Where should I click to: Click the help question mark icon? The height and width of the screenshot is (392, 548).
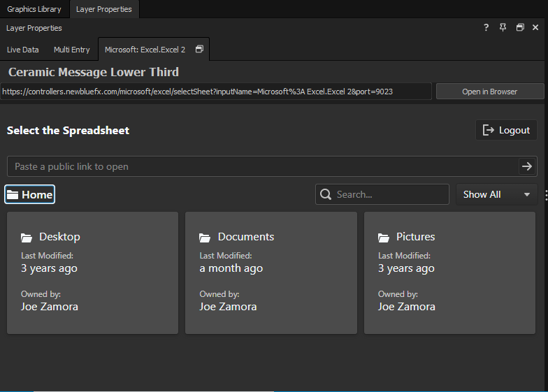pyautogui.click(x=486, y=27)
